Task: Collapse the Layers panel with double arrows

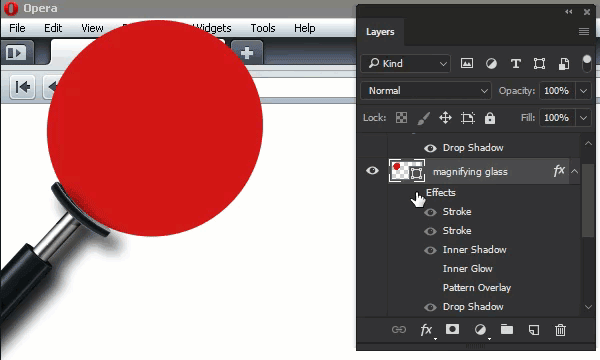Action: (569, 12)
